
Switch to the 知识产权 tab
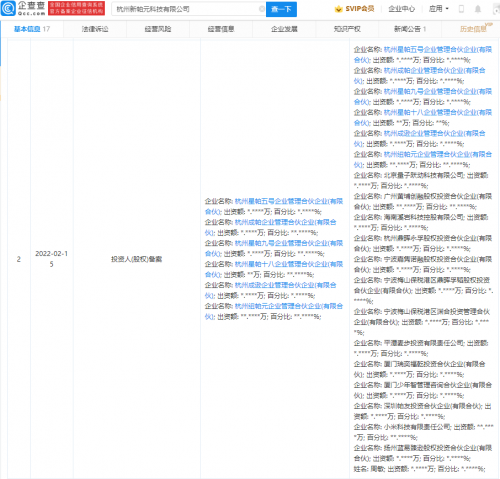(x=347, y=29)
